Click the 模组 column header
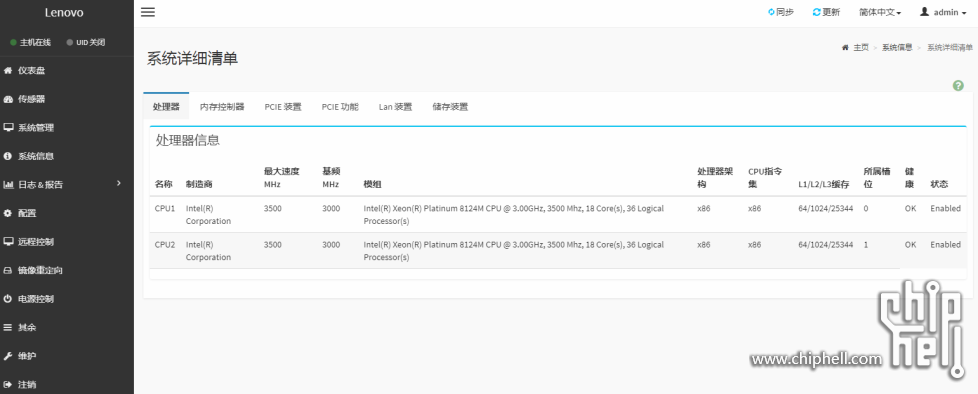This screenshot has width=978, height=394. pyautogui.click(x=372, y=184)
